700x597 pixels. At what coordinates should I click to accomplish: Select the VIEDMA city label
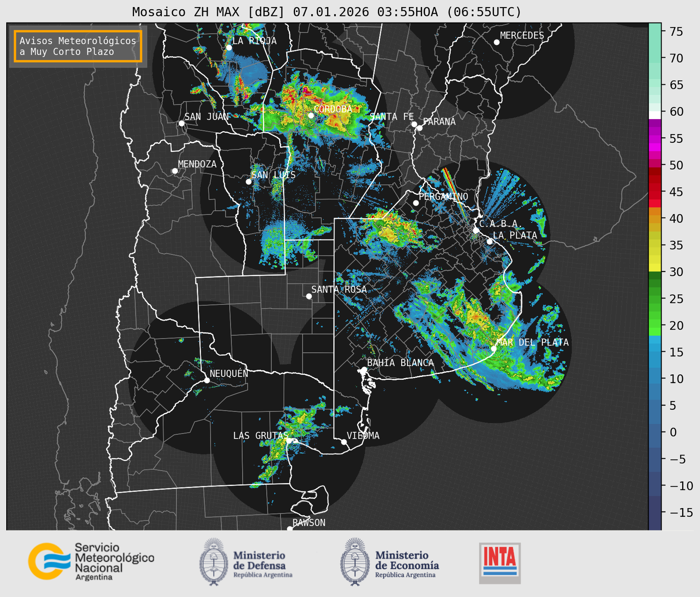[363, 436]
